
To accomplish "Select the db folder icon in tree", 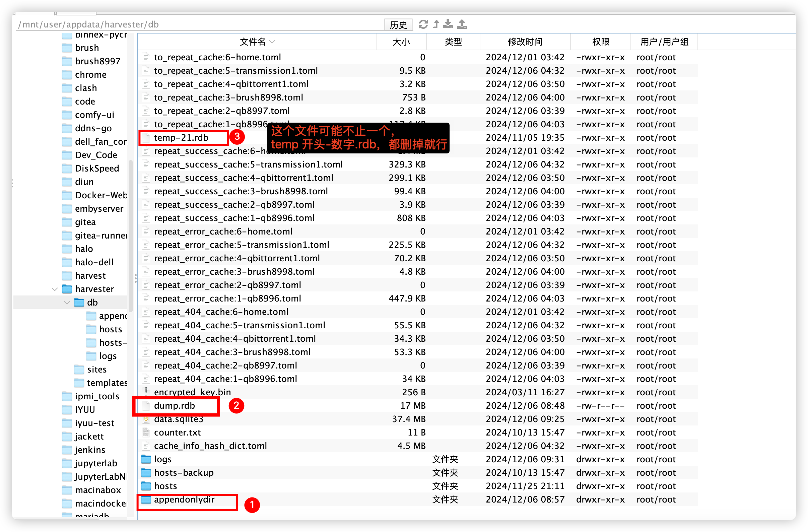I will click(79, 303).
